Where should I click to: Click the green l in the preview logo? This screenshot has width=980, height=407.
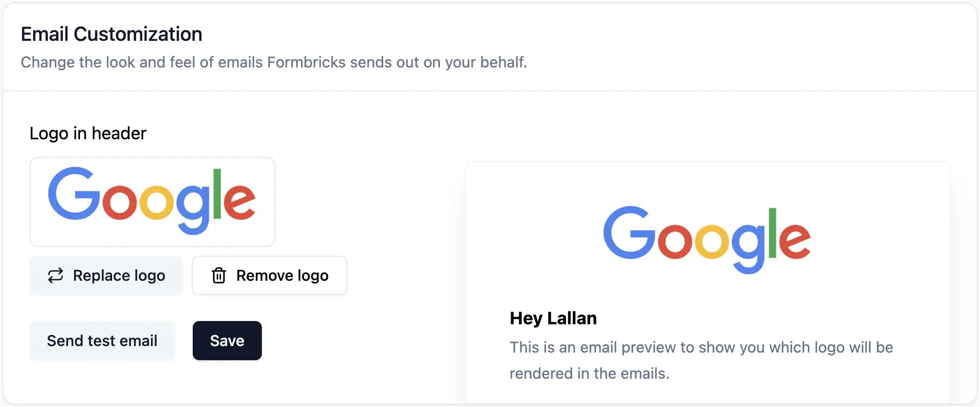coord(772,233)
